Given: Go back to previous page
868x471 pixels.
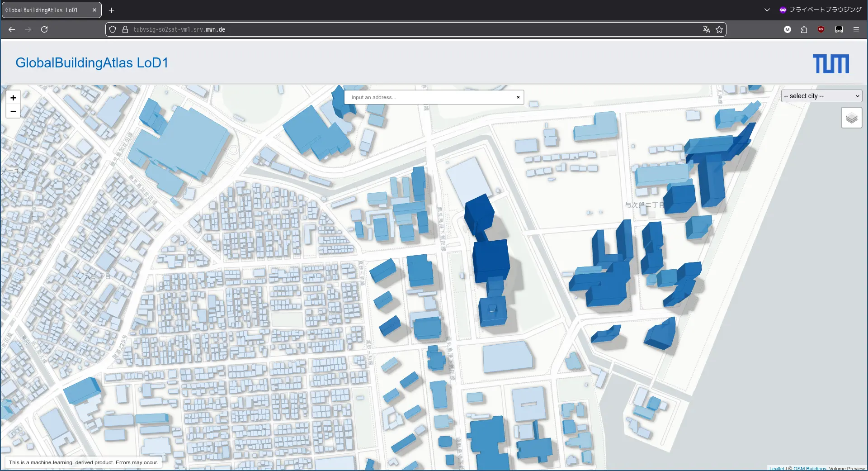Looking at the screenshot, I should (12, 29).
